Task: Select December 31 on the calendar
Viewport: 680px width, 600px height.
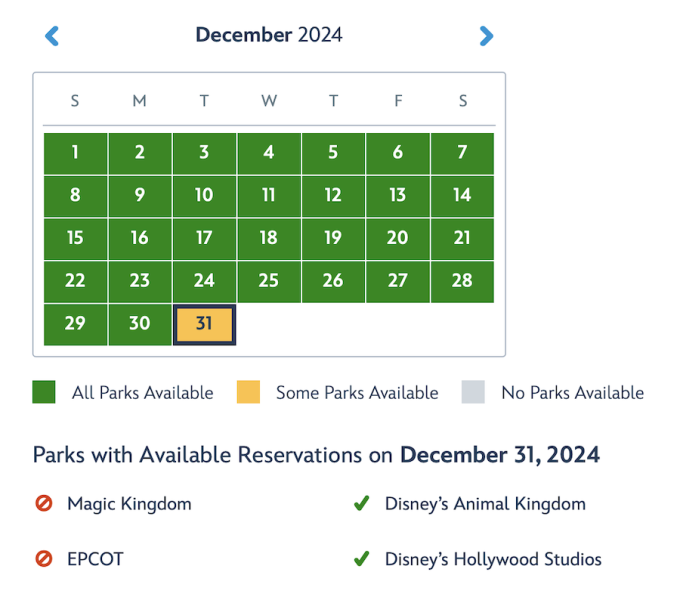Action: click(204, 325)
